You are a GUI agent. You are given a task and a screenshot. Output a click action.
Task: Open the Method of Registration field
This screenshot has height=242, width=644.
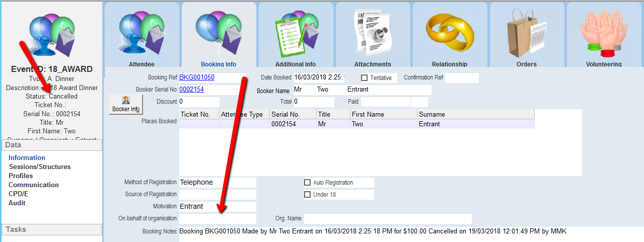[x=218, y=183]
